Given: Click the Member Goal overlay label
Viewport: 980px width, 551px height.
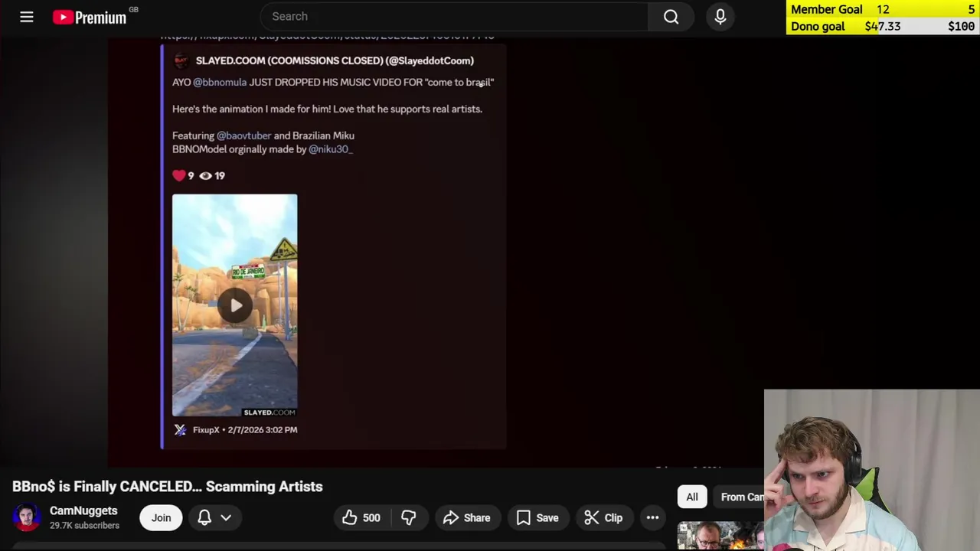Looking at the screenshot, I should (x=827, y=9).
